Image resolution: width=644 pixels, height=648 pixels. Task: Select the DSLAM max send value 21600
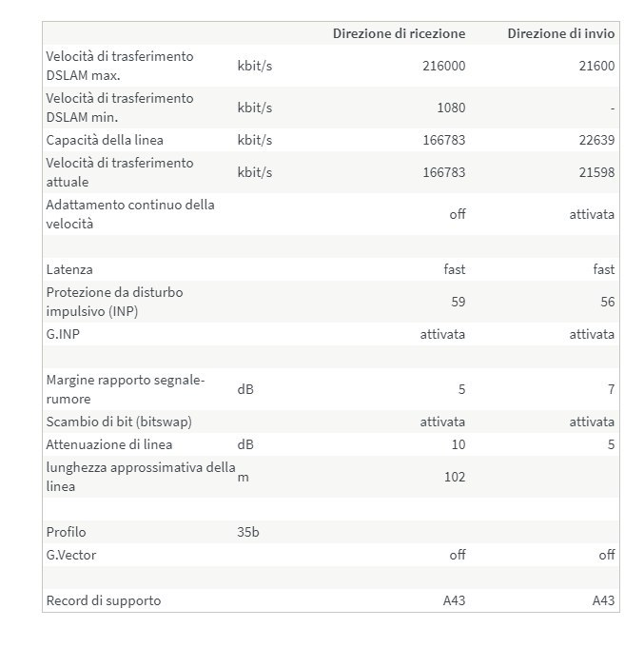(x=596, y=66)
